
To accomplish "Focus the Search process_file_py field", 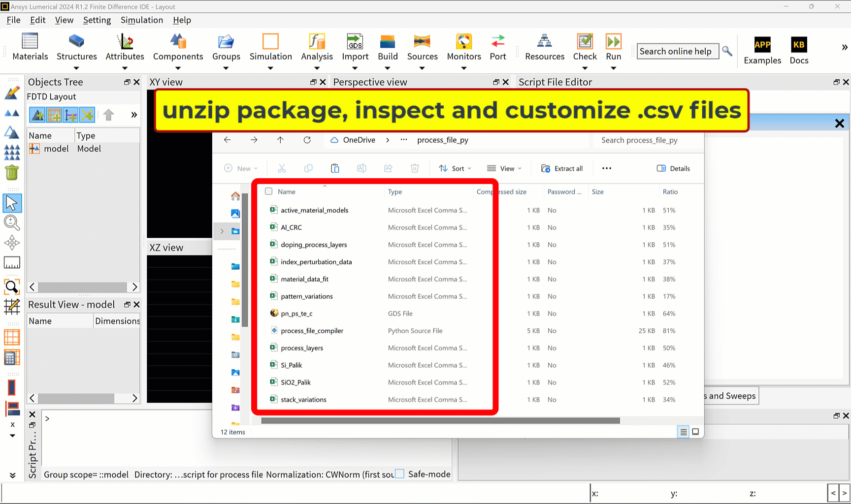I will click(647, 140).
